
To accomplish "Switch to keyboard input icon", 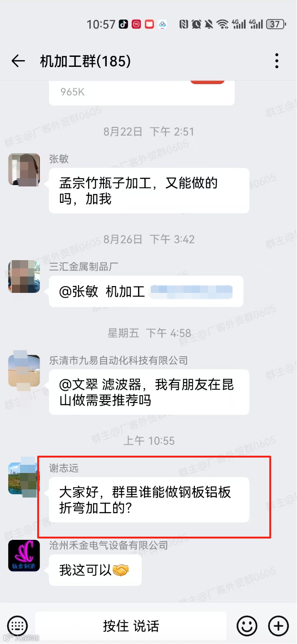I will pos(18,626).
